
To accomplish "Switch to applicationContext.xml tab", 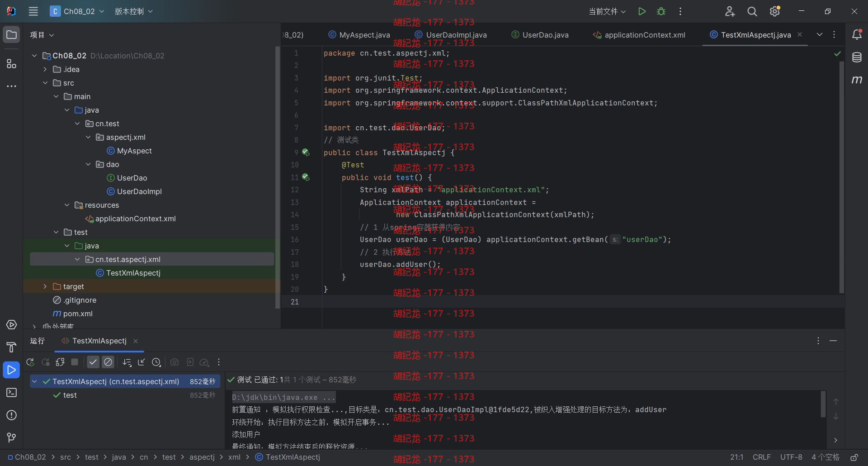I will 639,35.
